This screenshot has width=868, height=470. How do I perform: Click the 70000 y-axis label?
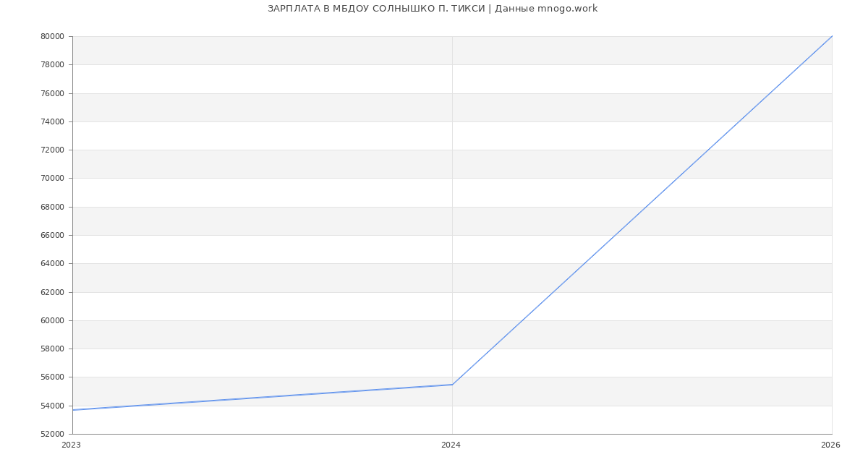click(52, 179)
